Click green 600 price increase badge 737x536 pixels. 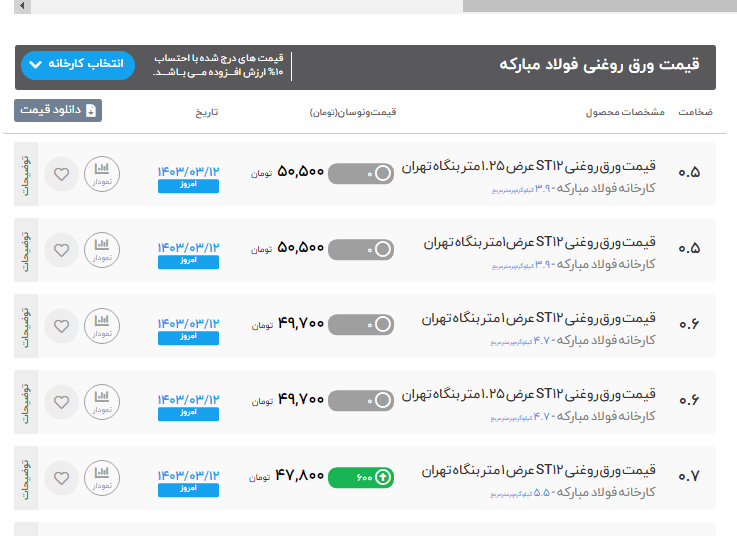tap(361, 477)
